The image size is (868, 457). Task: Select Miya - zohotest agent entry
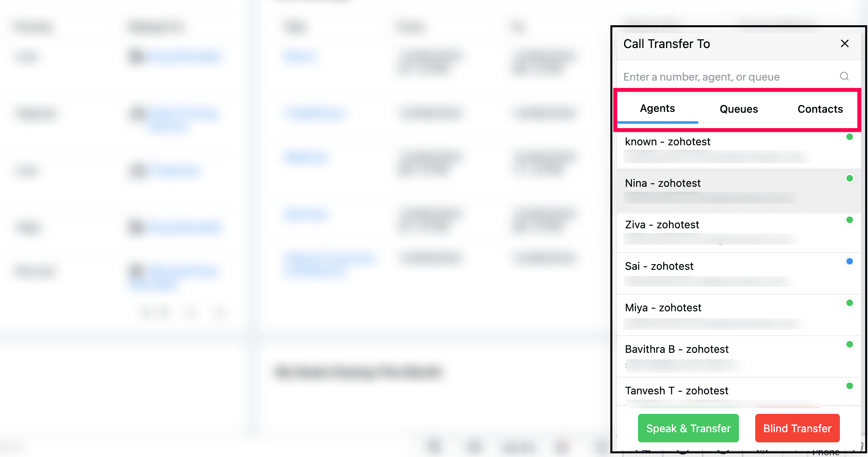tap(739, 315)
